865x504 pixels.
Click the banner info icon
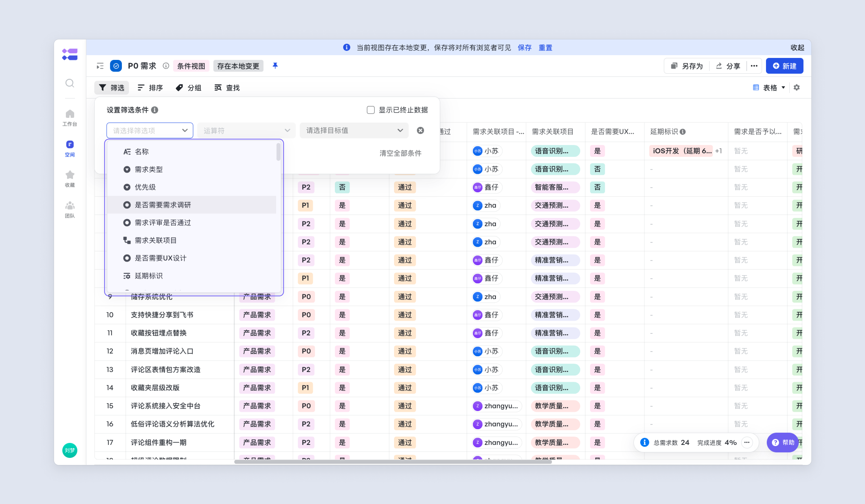click(347, 47)
